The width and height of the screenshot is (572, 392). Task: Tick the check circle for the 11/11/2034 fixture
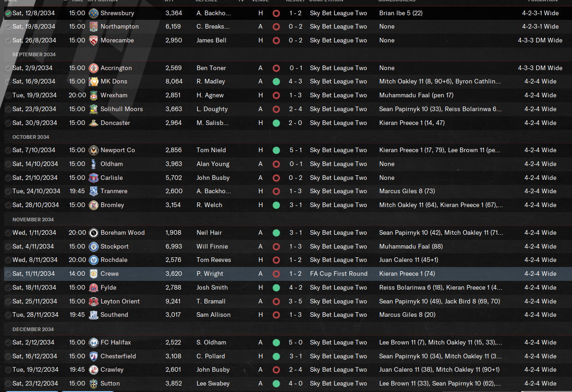tap(8, 274)
